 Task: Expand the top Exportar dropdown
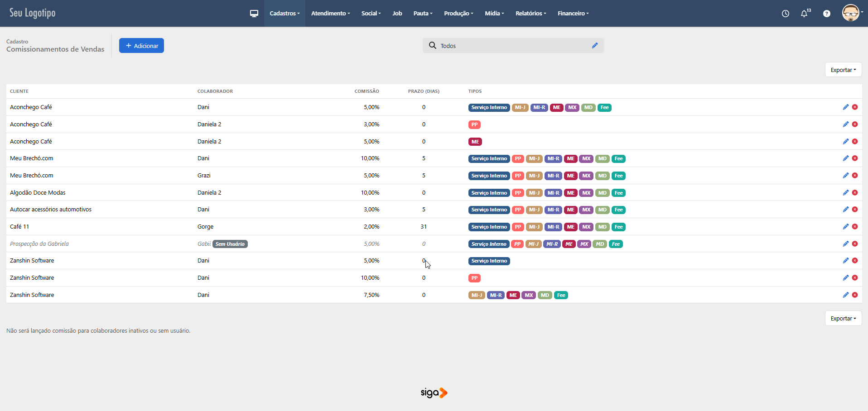pyautogui.click(x=843, y=70)
